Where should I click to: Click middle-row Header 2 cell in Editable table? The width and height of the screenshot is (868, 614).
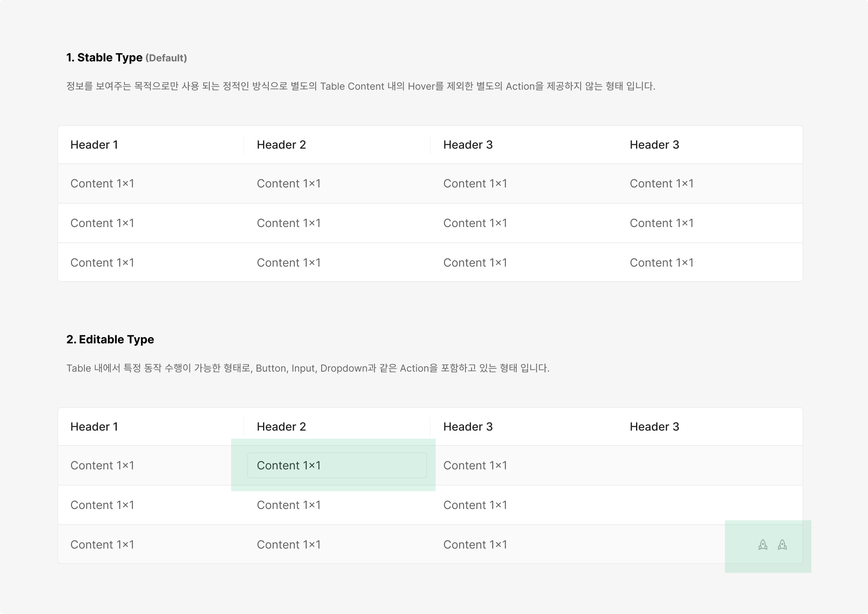click(289, 505)
